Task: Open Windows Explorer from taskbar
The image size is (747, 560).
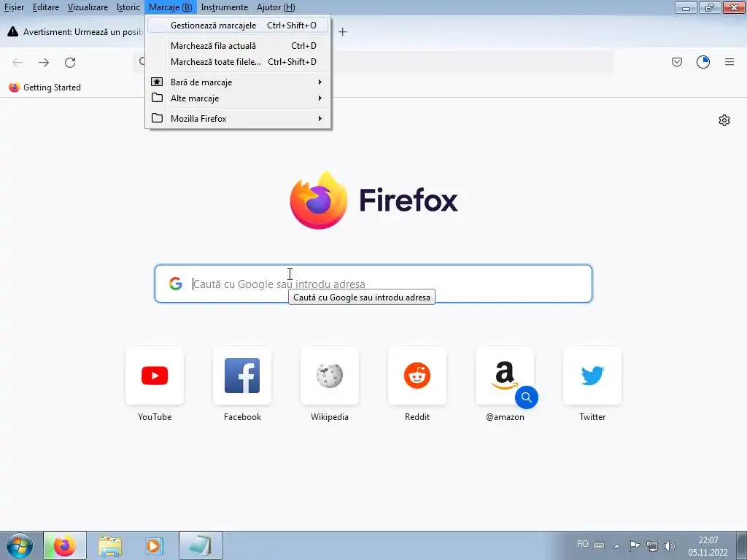Action: pyautogui.click(x=110, y=545)
